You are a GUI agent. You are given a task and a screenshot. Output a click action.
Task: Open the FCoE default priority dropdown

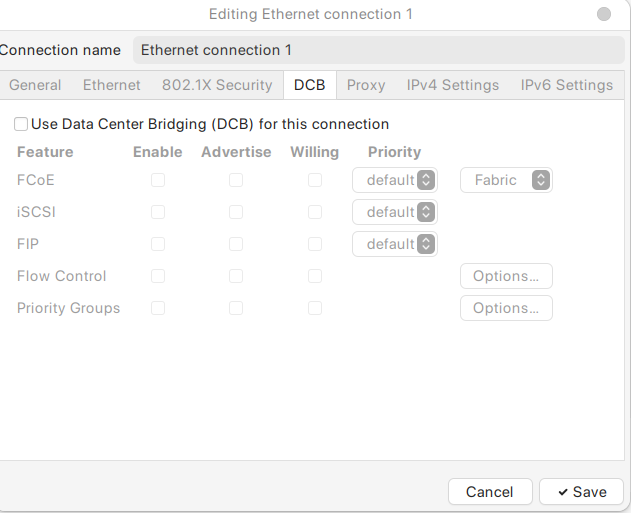coord(395,180)
